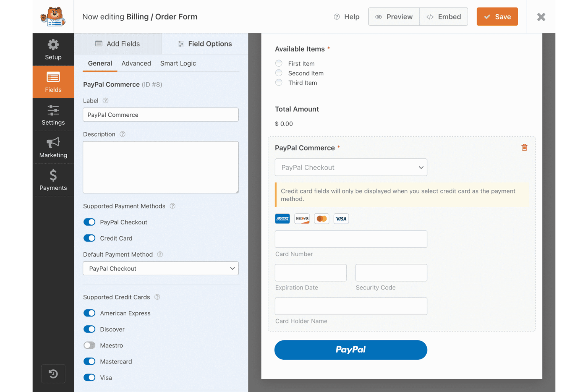The width and height of the screenshot is (588, 392).
Task: Switch to Field Options tab
Action: pyautogui.click(x=205, y=44)
